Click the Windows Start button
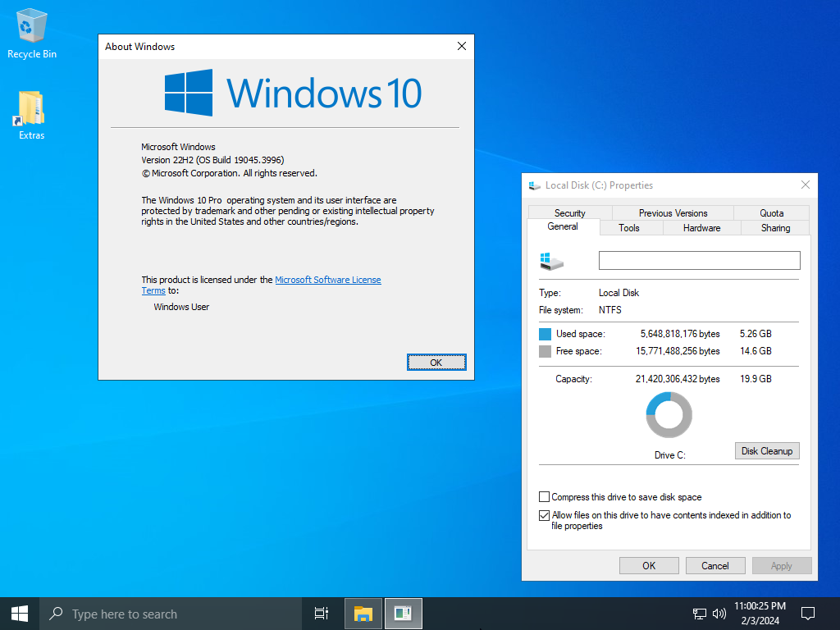Viewport: 840px width, 630px height. tap(20, 614)
